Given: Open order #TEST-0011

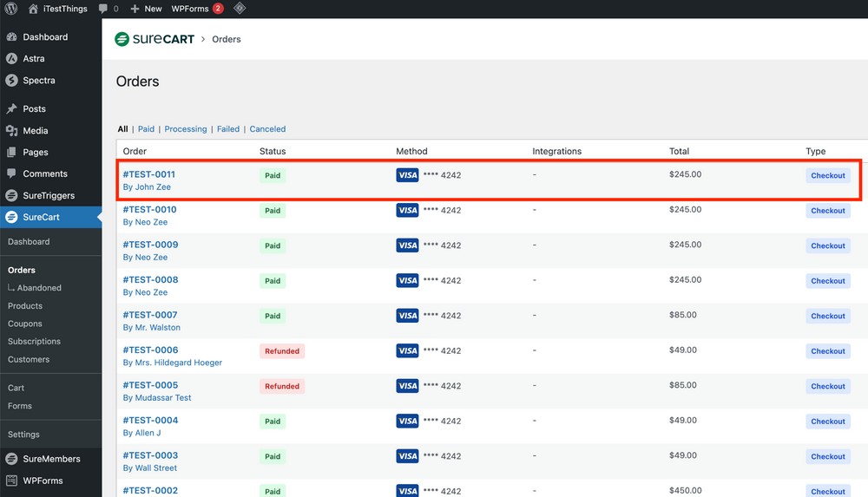Looking at the screenshot, I should [149, 174].
